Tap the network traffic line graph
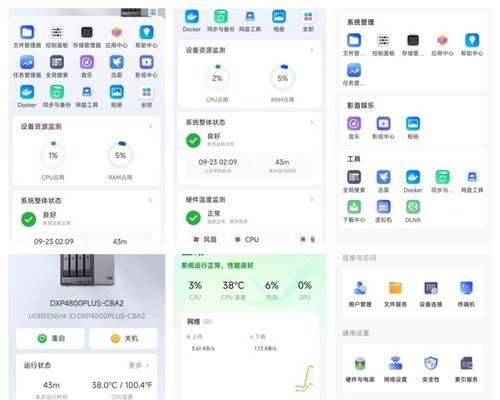The width and height of the screenshot is (500, 400). pos(304,378)
